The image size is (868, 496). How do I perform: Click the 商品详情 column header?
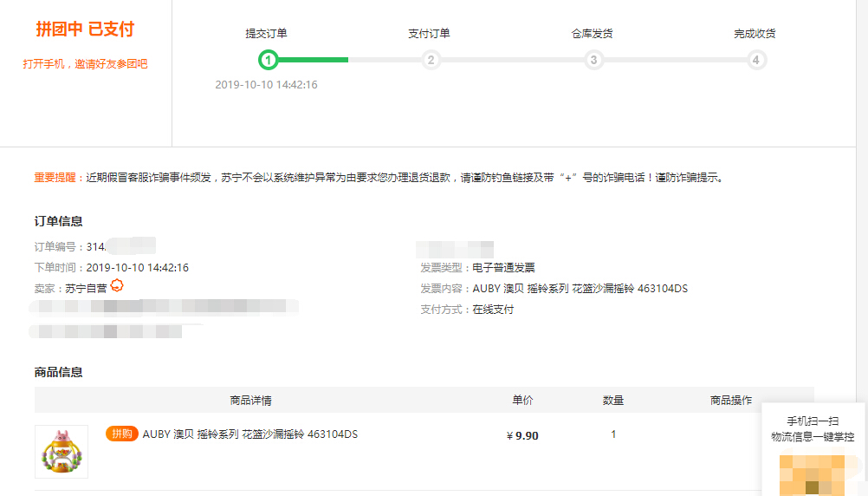250,400
